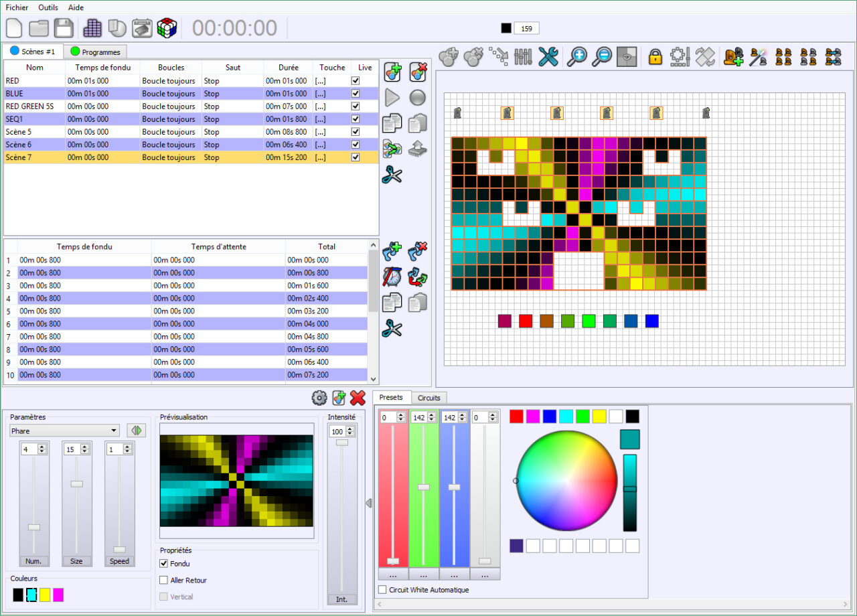The width and height of the screenshot is (857, 616).
Task: Cut the selected scene with scissors
Action: 392,175
